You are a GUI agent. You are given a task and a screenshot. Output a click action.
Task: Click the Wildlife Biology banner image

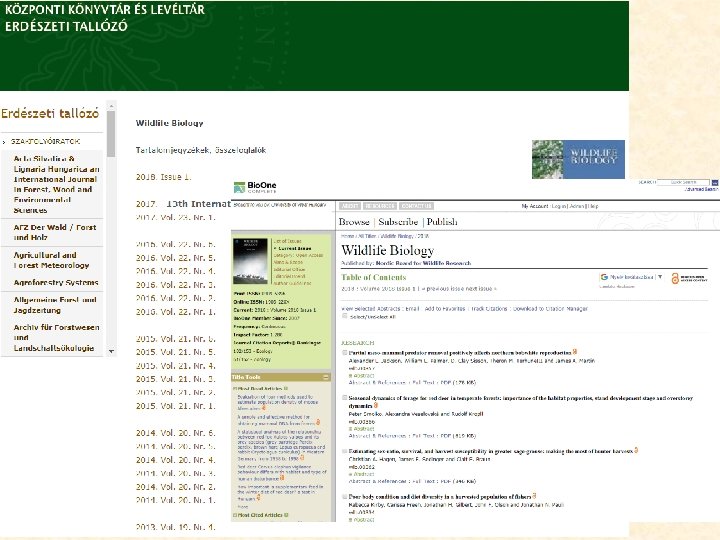tap(578, 159)
